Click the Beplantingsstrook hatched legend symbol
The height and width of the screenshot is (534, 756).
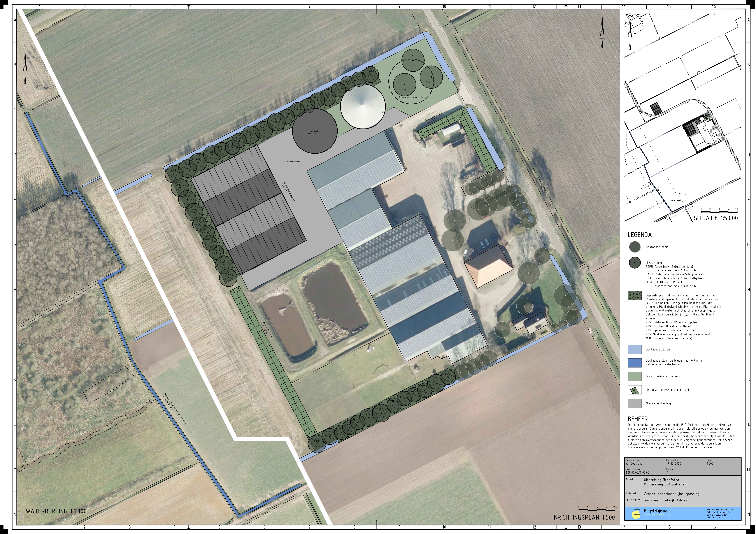coord(635,295)
